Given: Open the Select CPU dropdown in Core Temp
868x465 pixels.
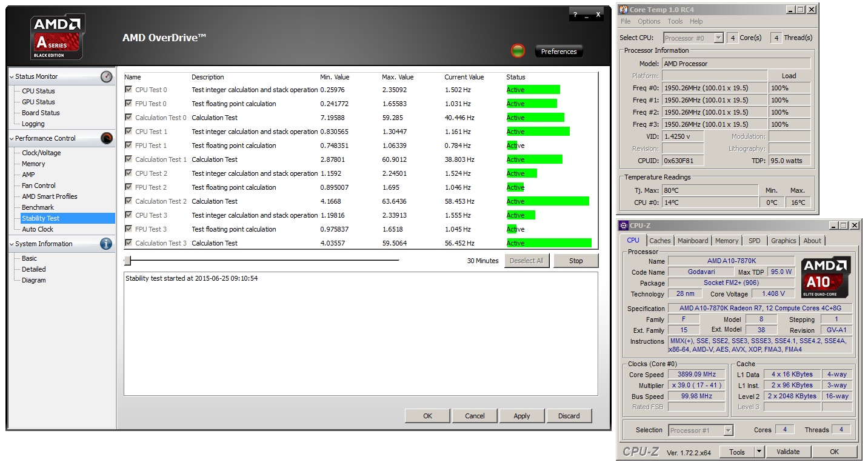Looking at the screenshot, I should 718,38.
